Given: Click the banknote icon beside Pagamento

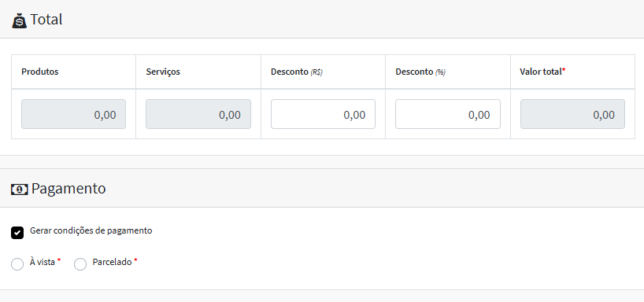Looking at the screenshot, I should tap(20, 190).
